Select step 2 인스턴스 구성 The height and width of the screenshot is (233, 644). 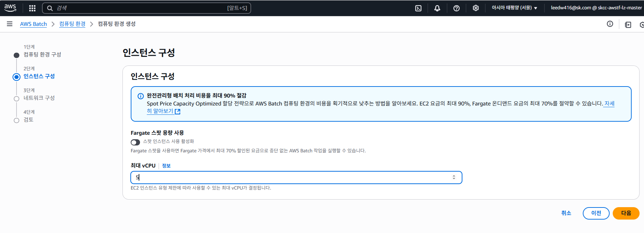39,76
